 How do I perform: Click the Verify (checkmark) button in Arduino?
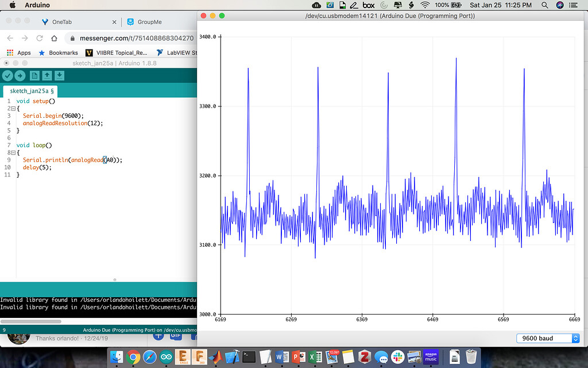click(x=7, y=75)
